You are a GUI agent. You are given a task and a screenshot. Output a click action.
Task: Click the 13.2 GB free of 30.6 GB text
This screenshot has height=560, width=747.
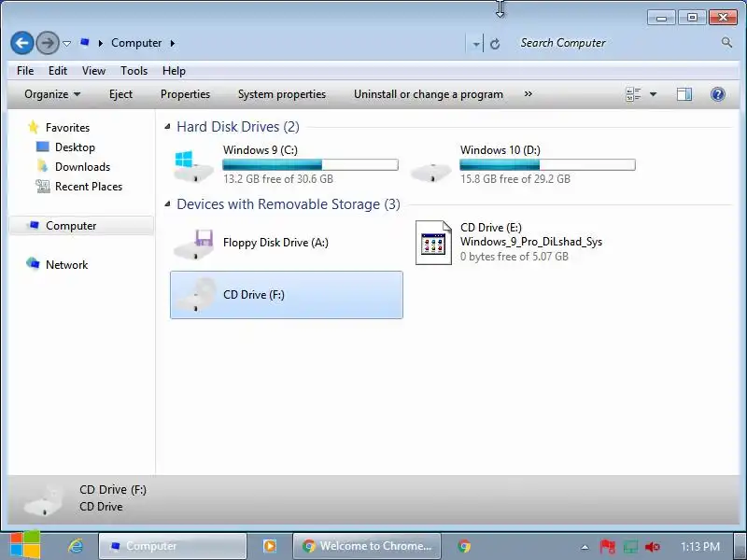pos(278,179)
